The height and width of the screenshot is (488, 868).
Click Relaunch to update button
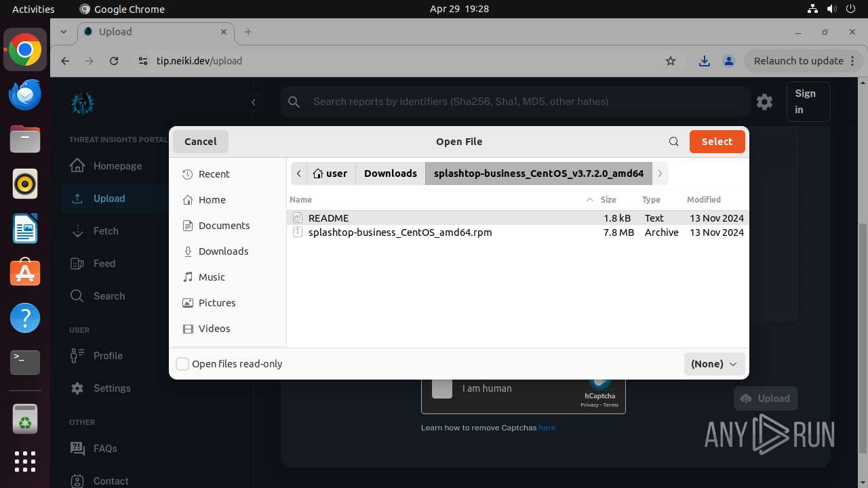pos(804,61)
